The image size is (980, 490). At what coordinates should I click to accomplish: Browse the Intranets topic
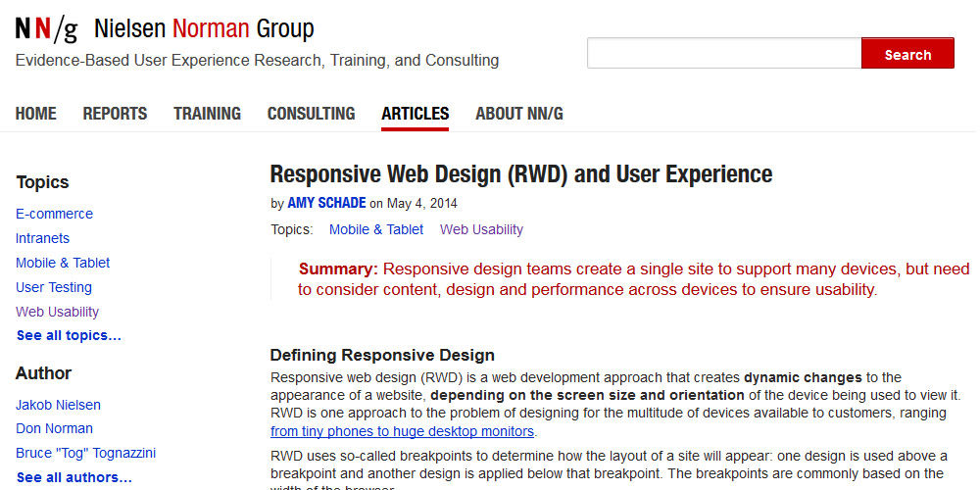[42, 238]
